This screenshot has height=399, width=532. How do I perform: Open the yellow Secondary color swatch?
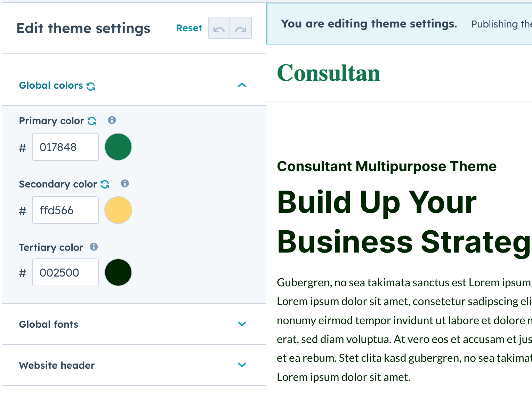118,210
